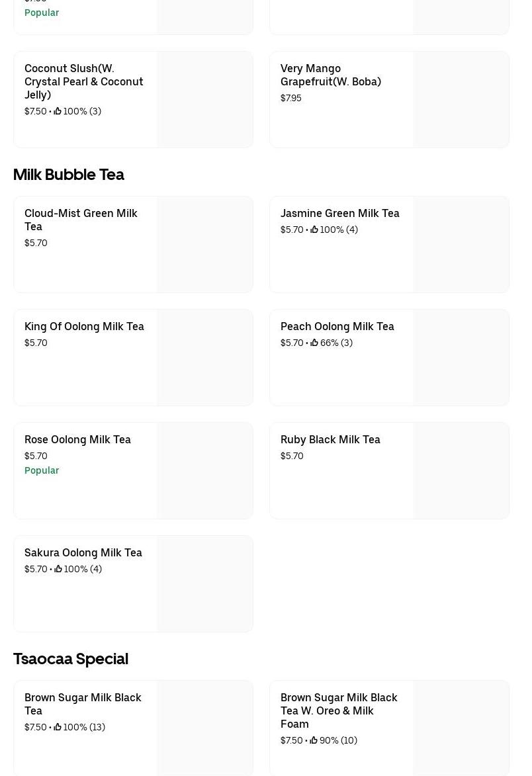Click the thumbs-up icon for Jasmine Green Milk Tea
Viewport: 532px width, 776px height.
[x=314, y=230]
